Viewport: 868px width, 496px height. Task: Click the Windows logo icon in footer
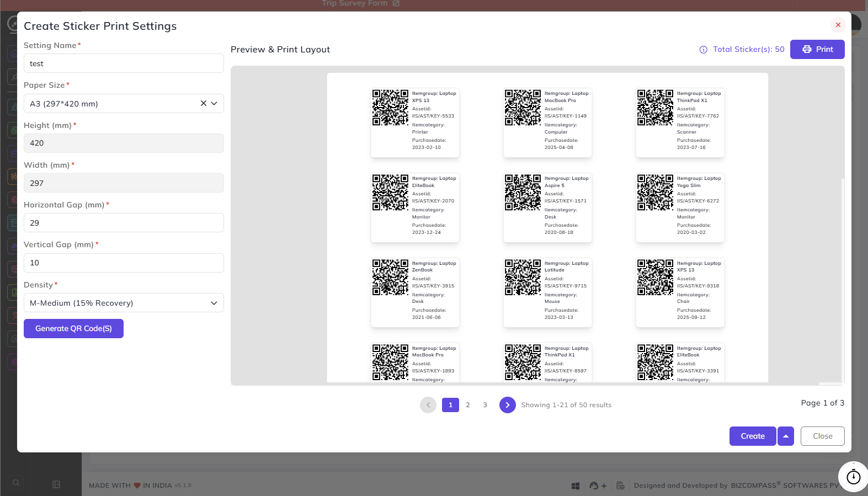pos(576,486)
